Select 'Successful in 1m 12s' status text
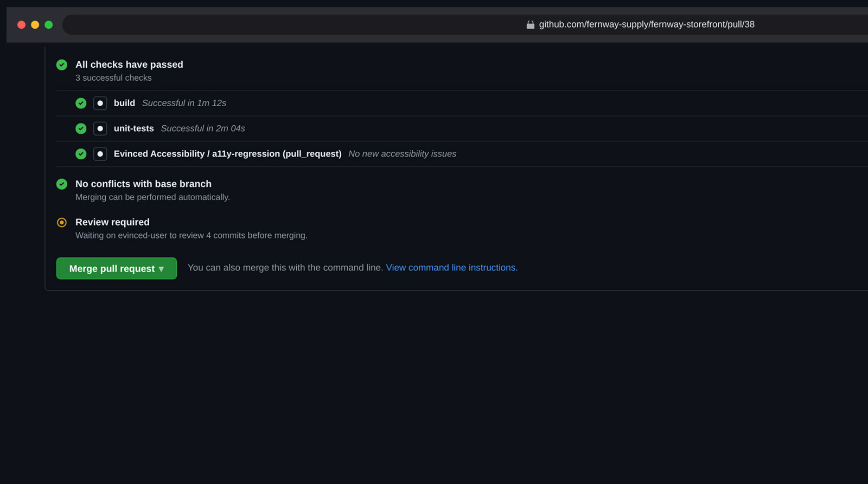 pyautogui.click(x=184, y=103)
